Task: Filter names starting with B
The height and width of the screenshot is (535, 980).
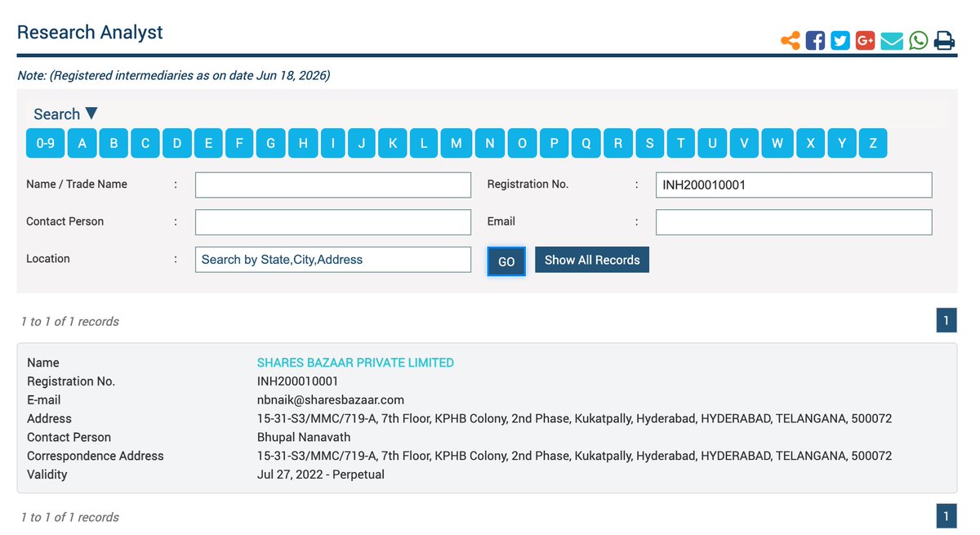Action: [114, 143]
